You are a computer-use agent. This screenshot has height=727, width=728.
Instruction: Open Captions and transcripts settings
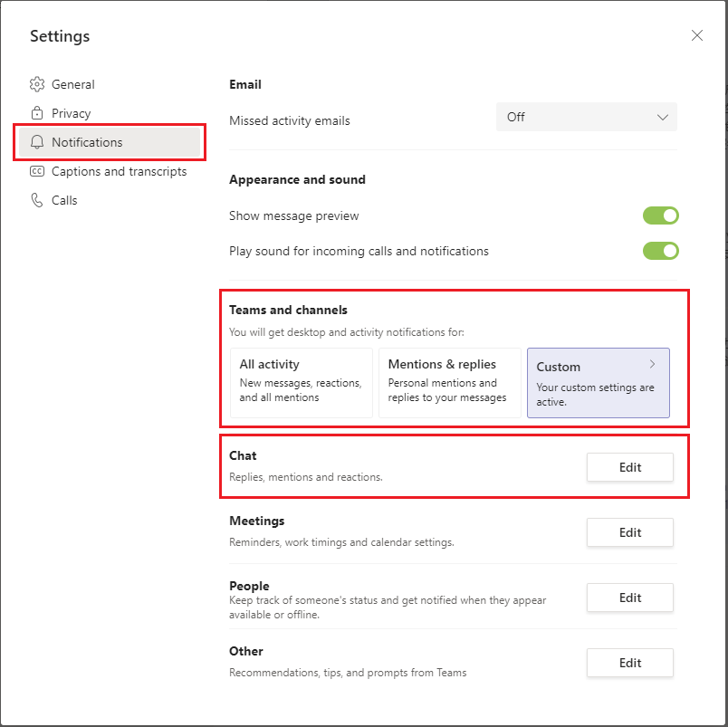(110, 171)
